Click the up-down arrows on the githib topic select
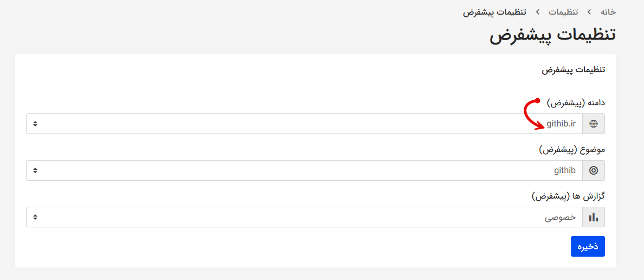The width and height of the screenshot is (644, 280). [35, 170]
